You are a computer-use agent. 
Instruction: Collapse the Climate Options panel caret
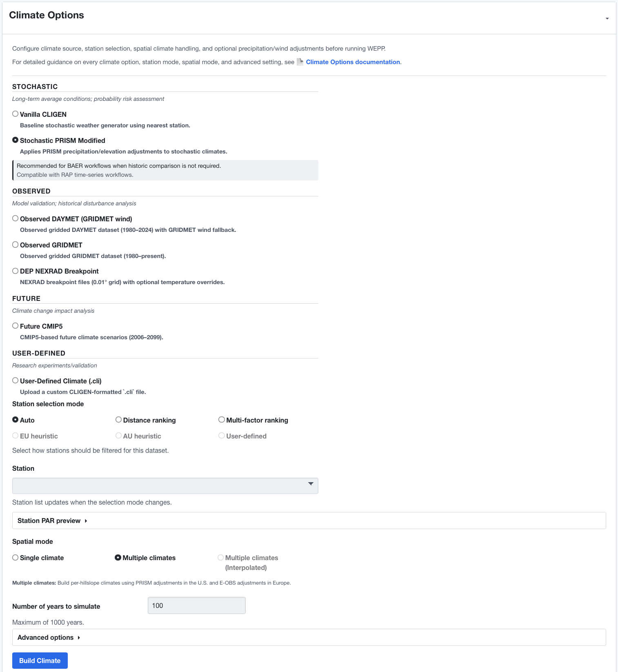[x=607, y=18]
